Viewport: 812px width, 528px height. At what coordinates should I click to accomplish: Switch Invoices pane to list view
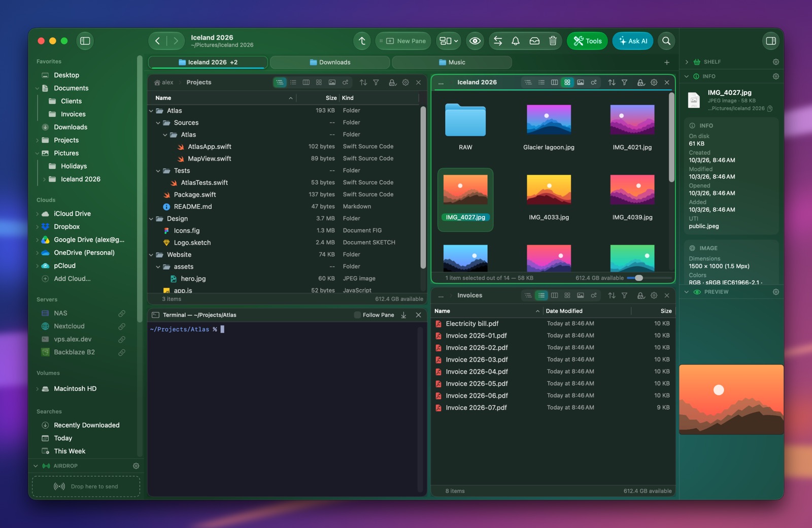(542, 295)
